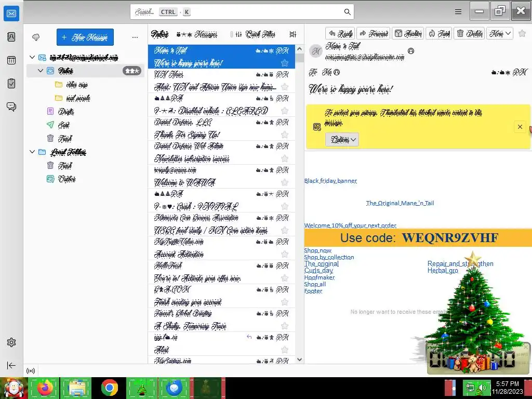This screenshot has height=399, width=532.
Task: Open the Calendar space
Action: coord(11,60)
